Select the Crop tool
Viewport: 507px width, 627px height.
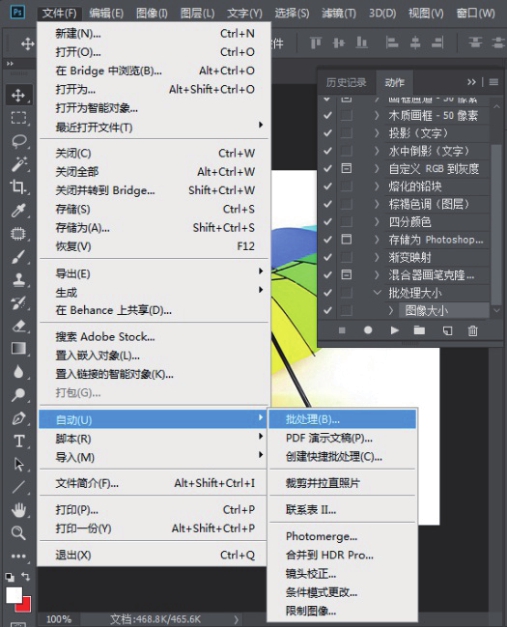[x=18, y=187]
